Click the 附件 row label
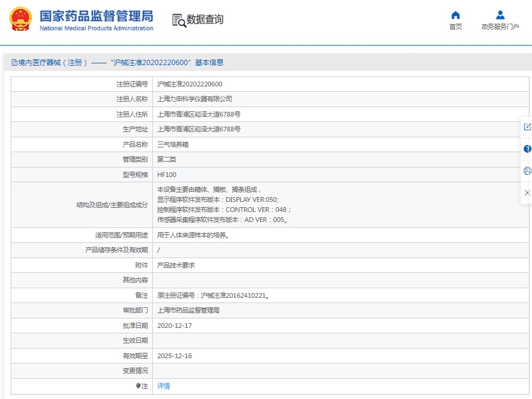Screen dimensions: 532x399 point(142,265)
